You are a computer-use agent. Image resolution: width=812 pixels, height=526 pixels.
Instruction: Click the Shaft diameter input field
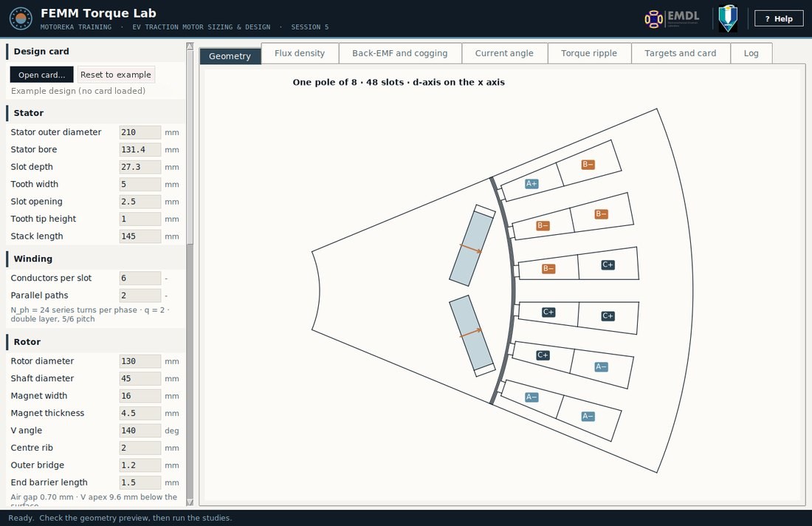[140, 378]
